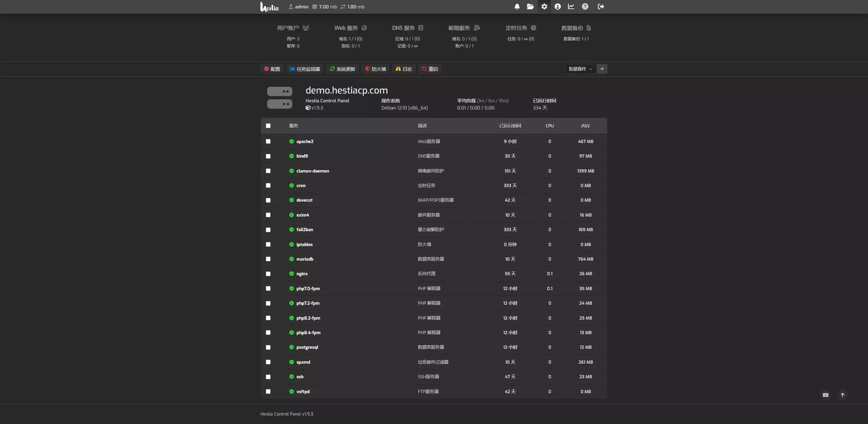Open server settings gear icon
Image resolution: width=868 pixels, height=424 pixels.
[544, 6]
